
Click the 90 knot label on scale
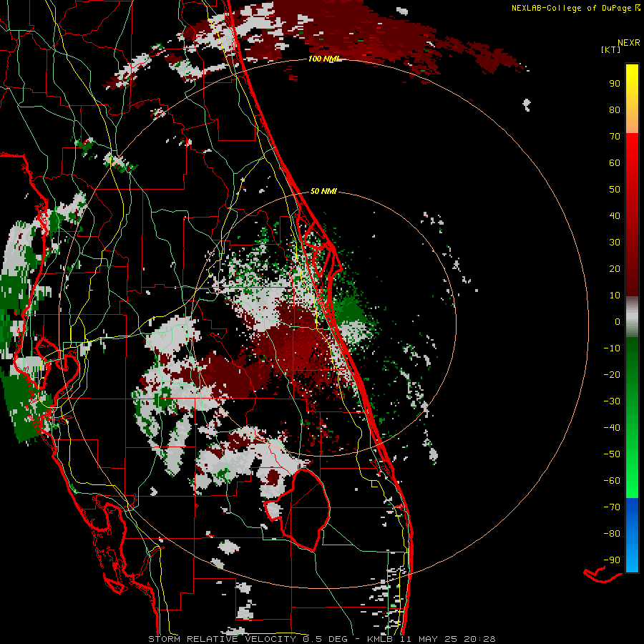615,84
